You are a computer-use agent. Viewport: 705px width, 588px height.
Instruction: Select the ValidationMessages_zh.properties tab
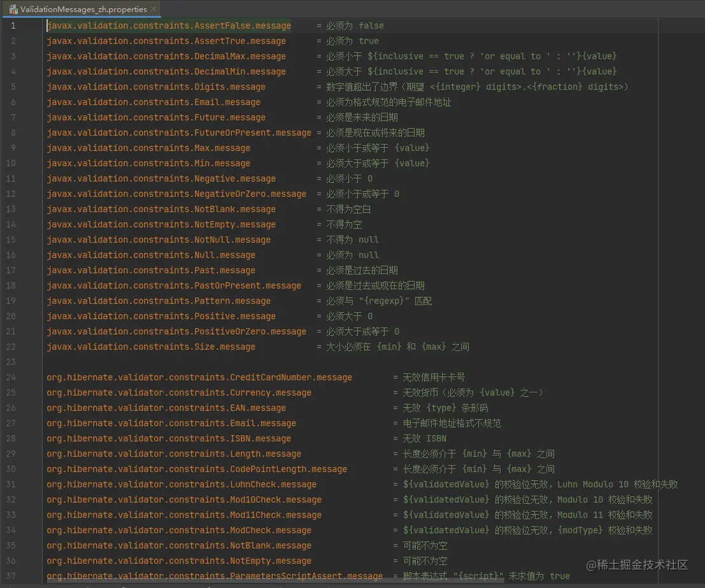83,10
